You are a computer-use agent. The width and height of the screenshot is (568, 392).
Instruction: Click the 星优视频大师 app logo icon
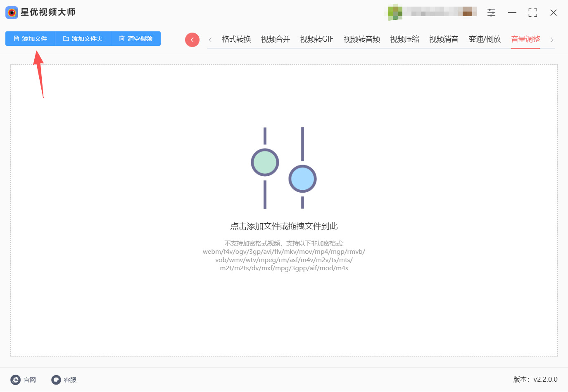12,12
